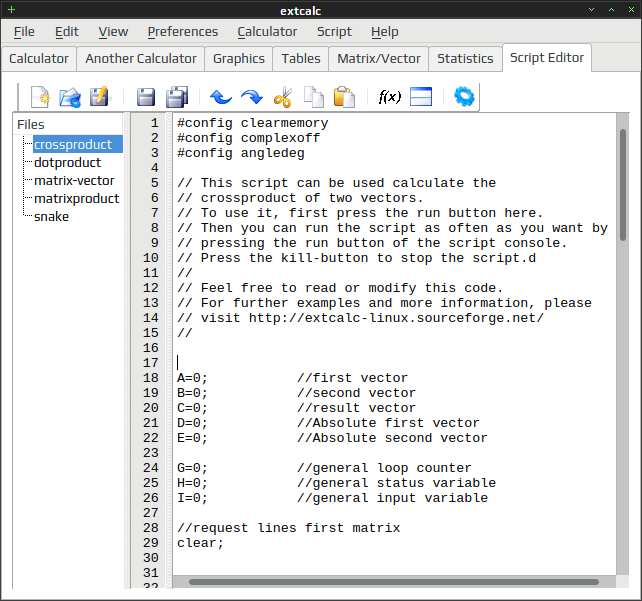This screenshot has height=601, width=642.
Task: Switch to the Another Calculator tab
Action: tap(141, 59)
